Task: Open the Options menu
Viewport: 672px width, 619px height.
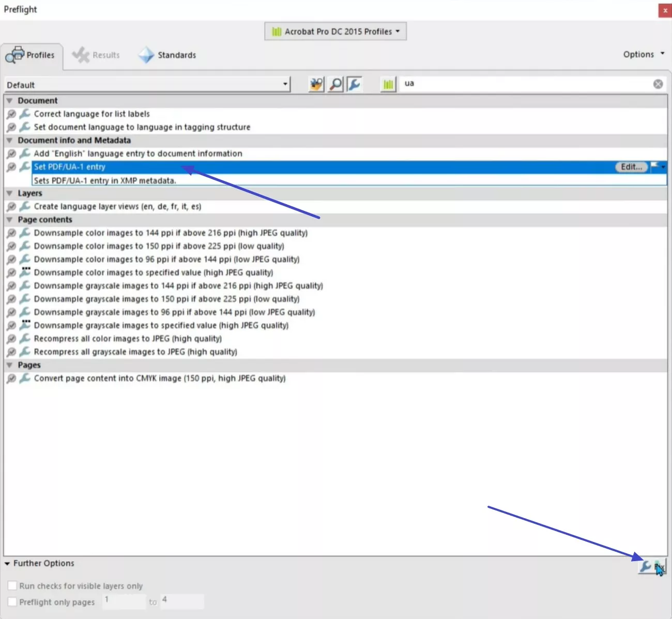Action: pyautogui.click(x=643, y=54)
